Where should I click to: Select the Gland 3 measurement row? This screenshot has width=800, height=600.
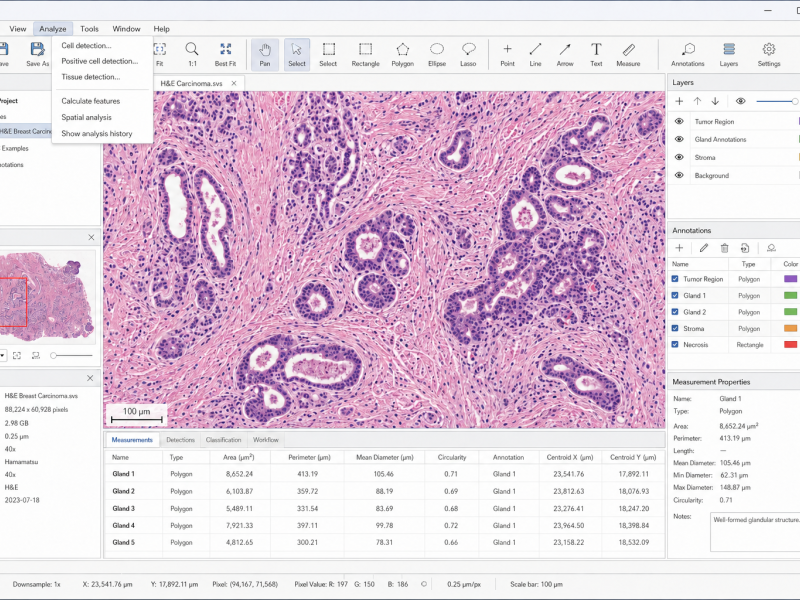(x=385, y=509)
